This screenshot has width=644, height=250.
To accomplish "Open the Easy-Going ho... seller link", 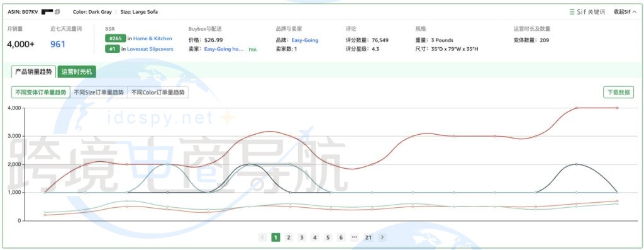I will pos(224,49).
